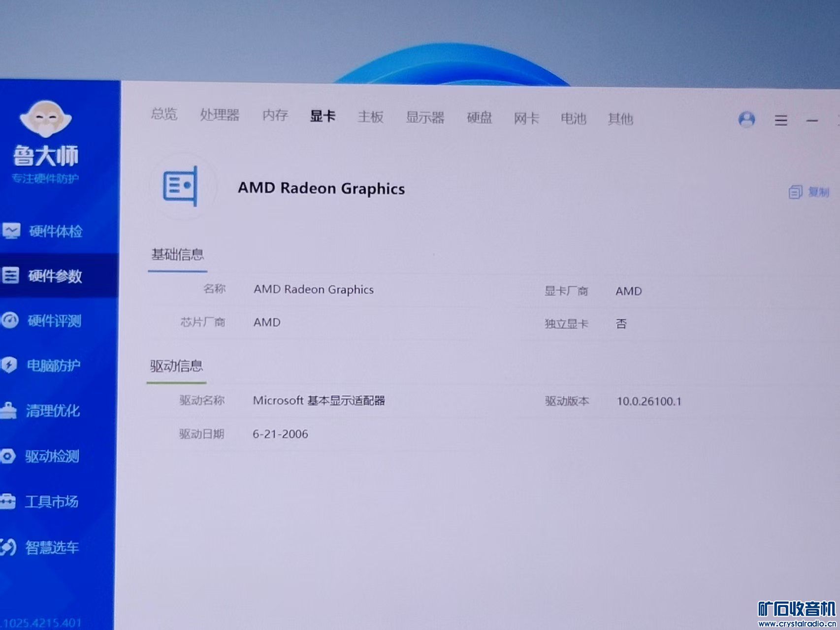Click the 复制 copy link

[818, 192]
